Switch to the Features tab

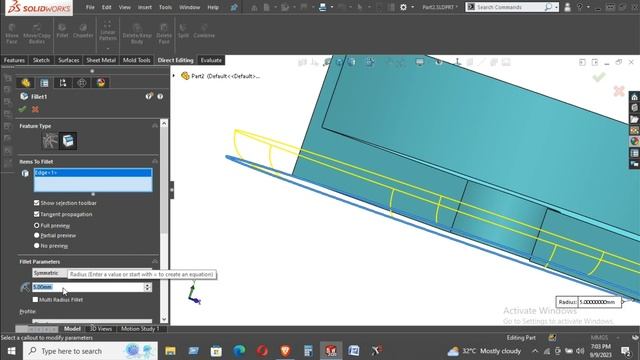tap(14, 60)
